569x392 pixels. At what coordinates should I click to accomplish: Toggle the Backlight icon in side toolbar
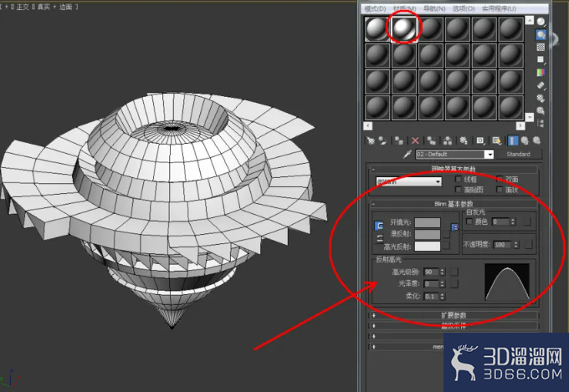(x=541, y=35)
